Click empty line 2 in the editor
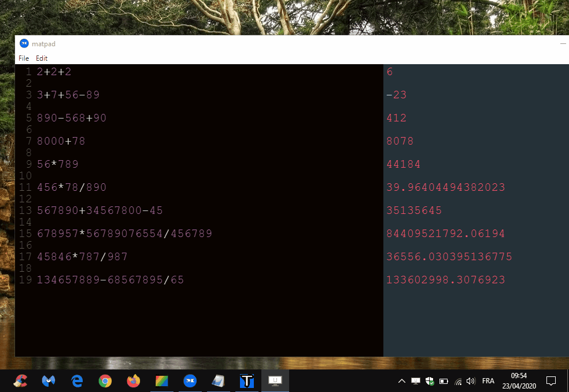Viewport: 569px width, 392px height. tap(209, 83)
